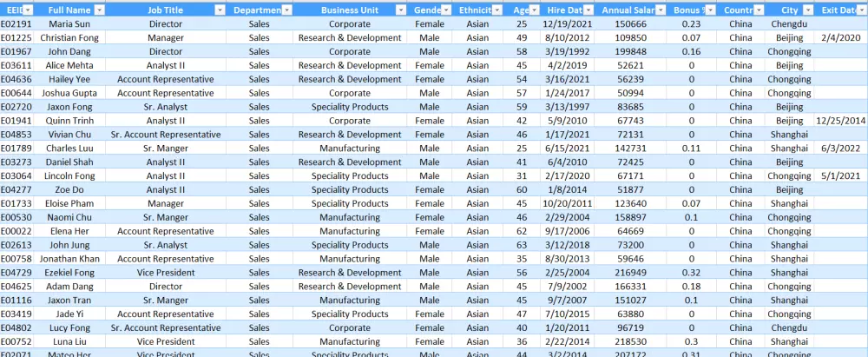Open the Job Title filter dropdown arrow
The image size is (868, 357).
click(220, 10)
